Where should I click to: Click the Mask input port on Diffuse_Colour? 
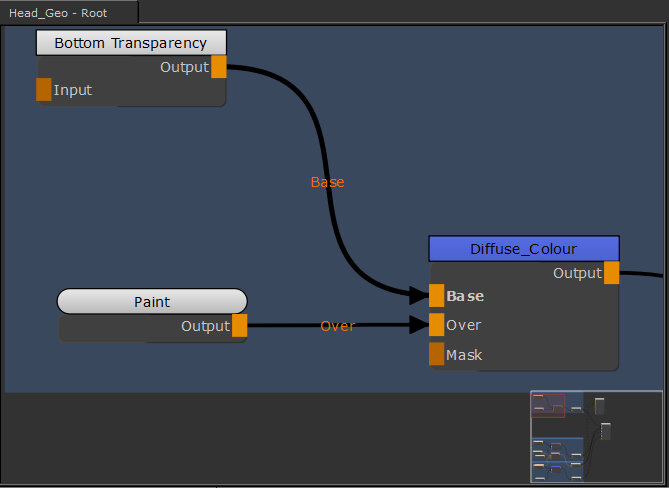point(436,354)
